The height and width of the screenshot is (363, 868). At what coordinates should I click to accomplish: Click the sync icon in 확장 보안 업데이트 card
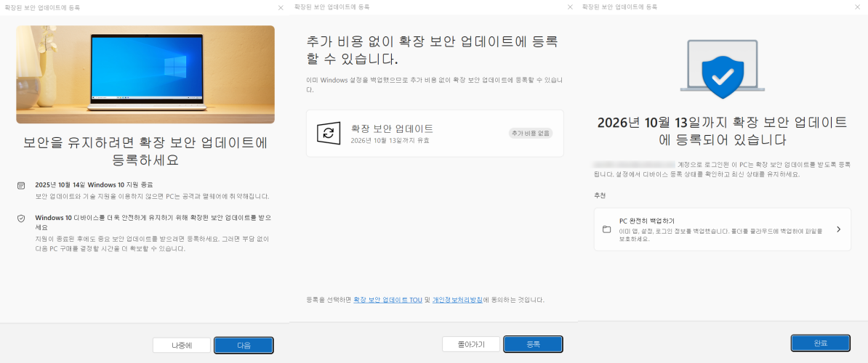pos(329,133)
